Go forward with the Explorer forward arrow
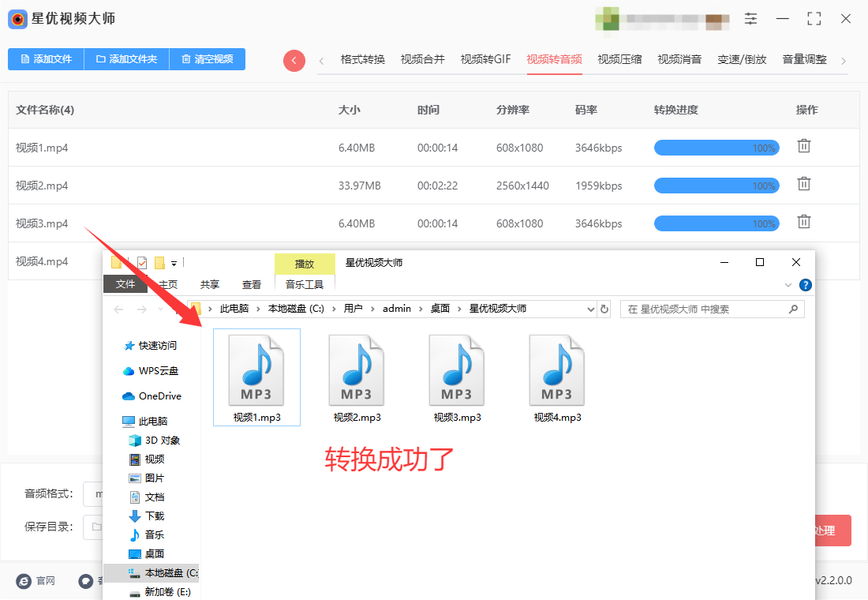Image resolution: width=868 pixels, height=600 pixels. (x=142, y=309)
